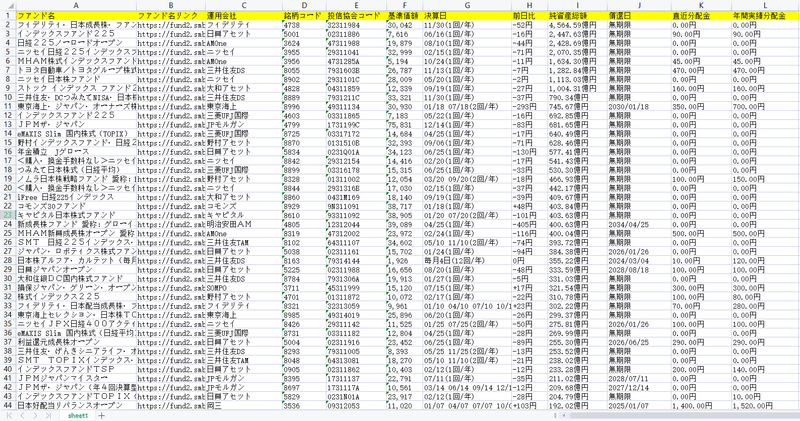Select the cell 大和住銀ＤＣ国内株式ファンド
This screenshot has width=800, height=421.
coord(76,279)
